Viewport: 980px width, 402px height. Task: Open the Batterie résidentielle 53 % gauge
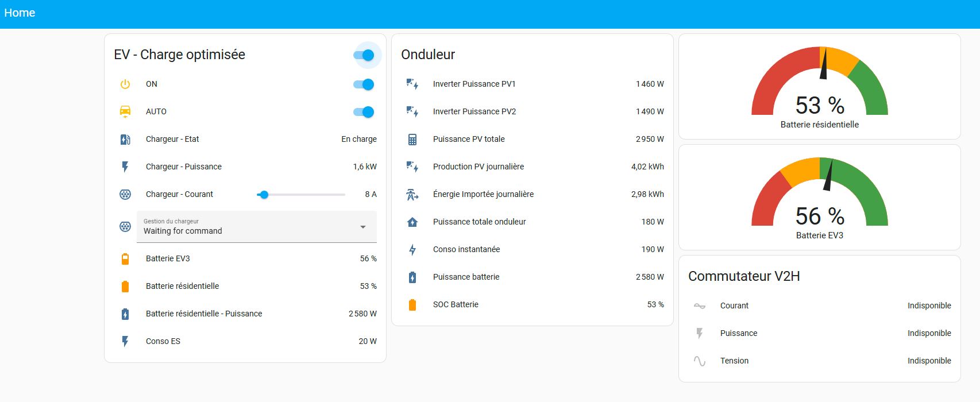tap(820, 87)
